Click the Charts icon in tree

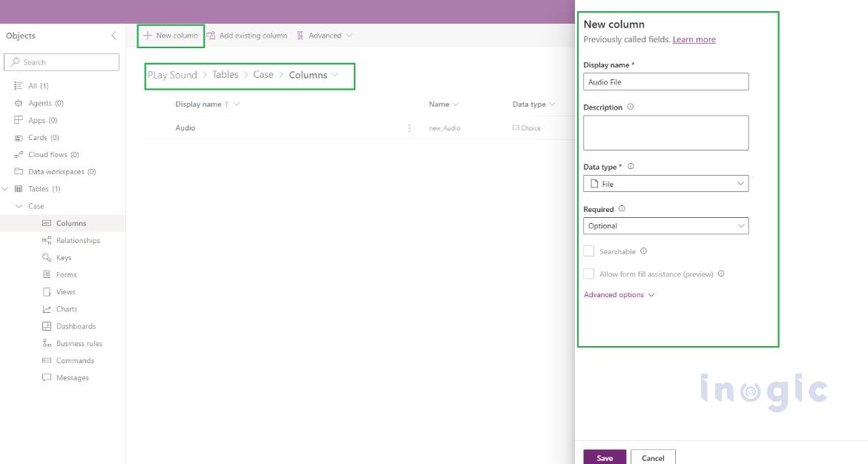(x=47, y=309)
